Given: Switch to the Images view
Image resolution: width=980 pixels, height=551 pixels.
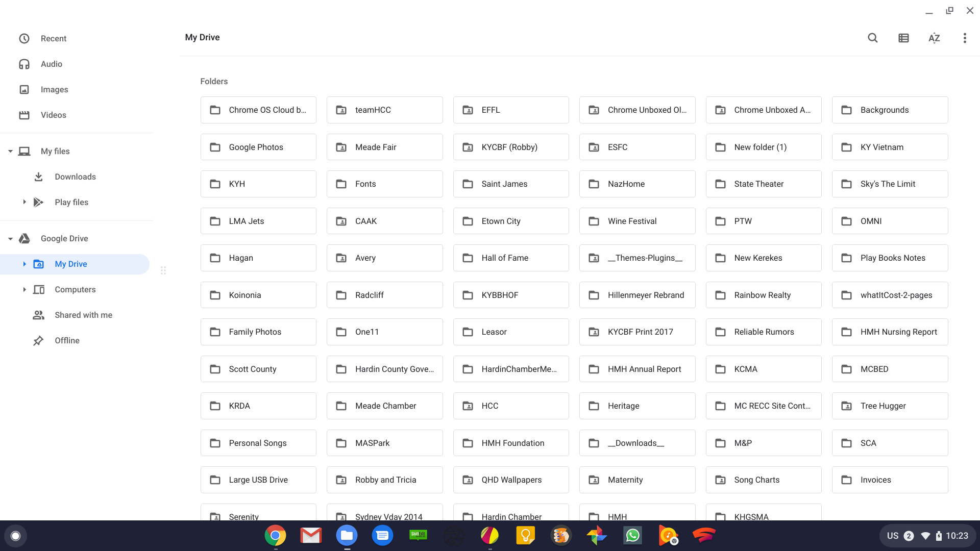Looking at the screenshot, I should pyautogui.click(x=54, y=89).
